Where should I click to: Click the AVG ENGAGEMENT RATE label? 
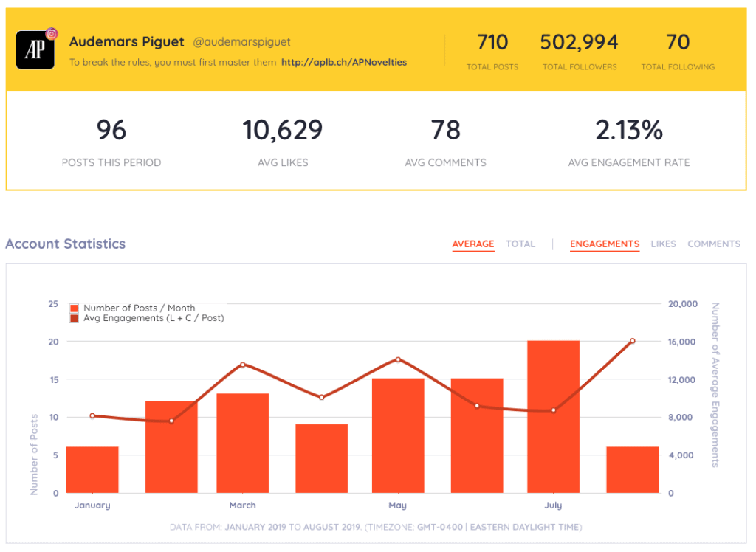pos(629,163)
